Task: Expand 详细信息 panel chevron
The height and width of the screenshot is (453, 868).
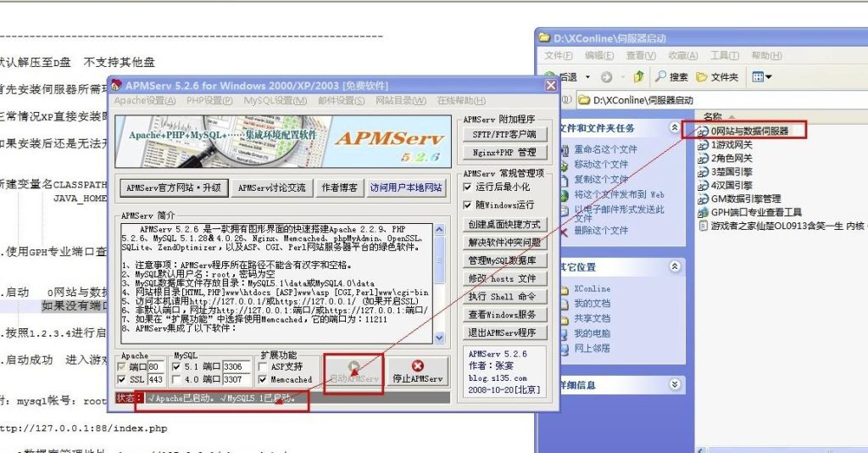Action: pyautogui.click(x=674, y=384)
